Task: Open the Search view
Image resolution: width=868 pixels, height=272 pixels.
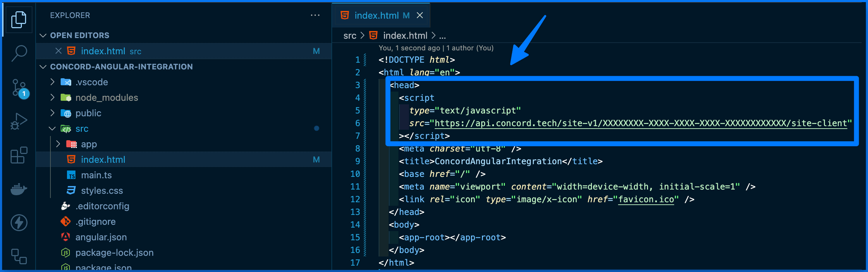Action: click(x=19, y=53)
